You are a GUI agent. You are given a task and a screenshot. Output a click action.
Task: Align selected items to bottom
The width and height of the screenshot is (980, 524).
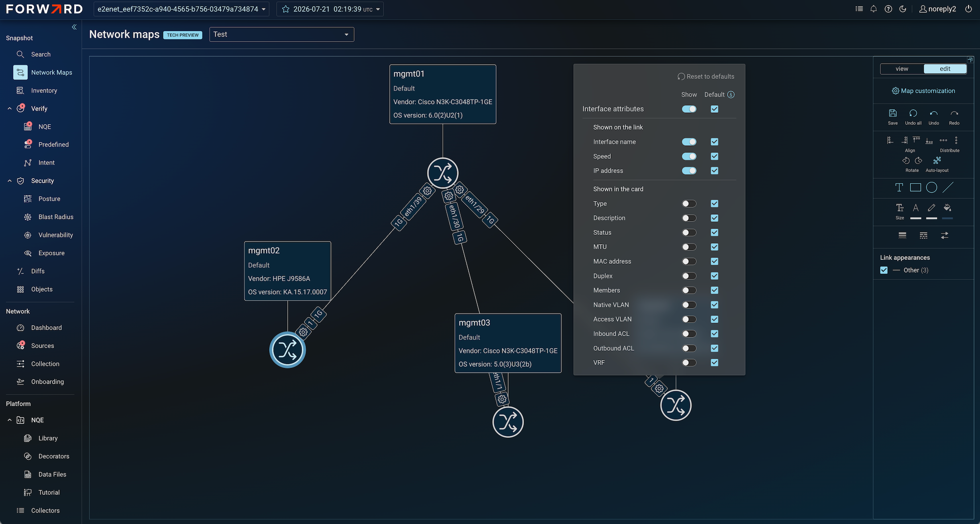[x=929, y=140]
